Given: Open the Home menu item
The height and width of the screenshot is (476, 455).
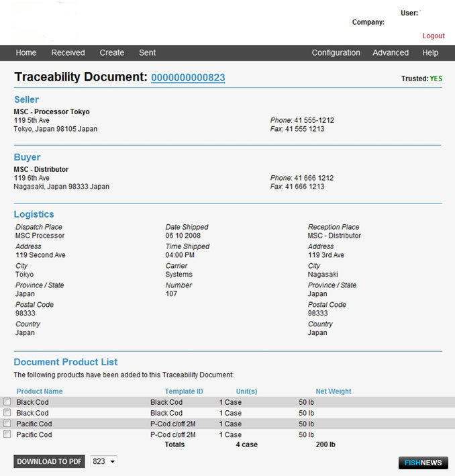Looking at the screenshot, I should click(26, 53).
